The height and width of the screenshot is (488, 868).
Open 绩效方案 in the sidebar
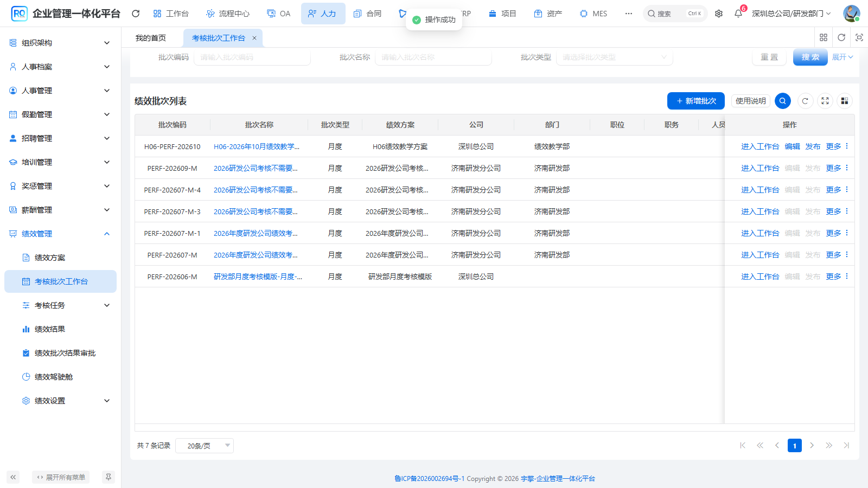60,258
